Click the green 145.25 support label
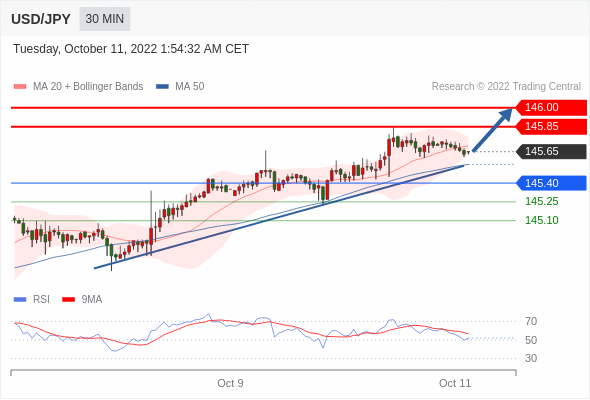The height and width of the screenshot is (400, 590). point(542,202)
